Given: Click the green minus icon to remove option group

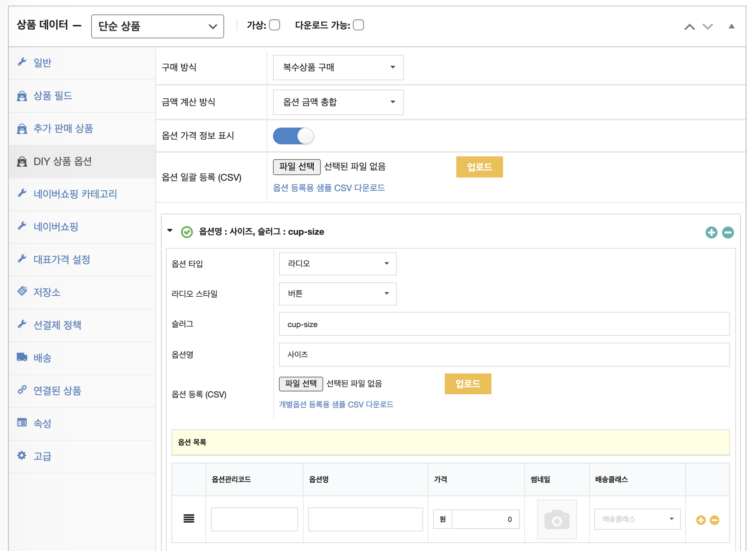Looking at the screenshot, I should coord(728,232).
